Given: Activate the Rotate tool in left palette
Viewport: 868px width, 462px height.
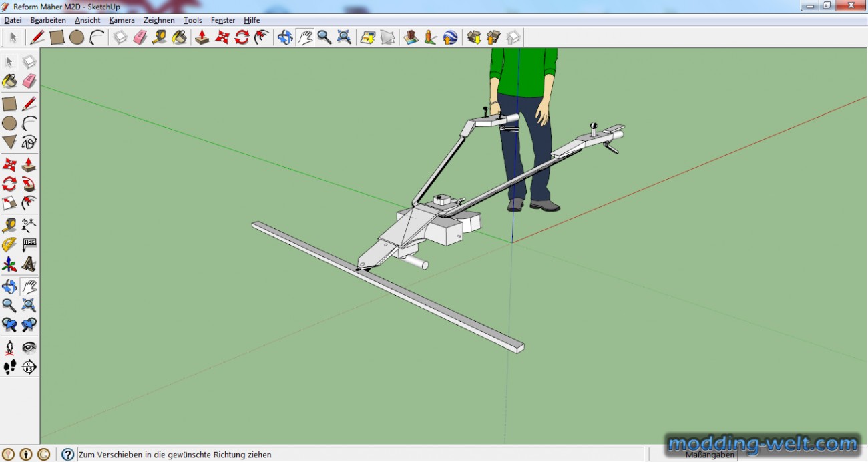Looking at the screenshot, I should tap(9, 184).
